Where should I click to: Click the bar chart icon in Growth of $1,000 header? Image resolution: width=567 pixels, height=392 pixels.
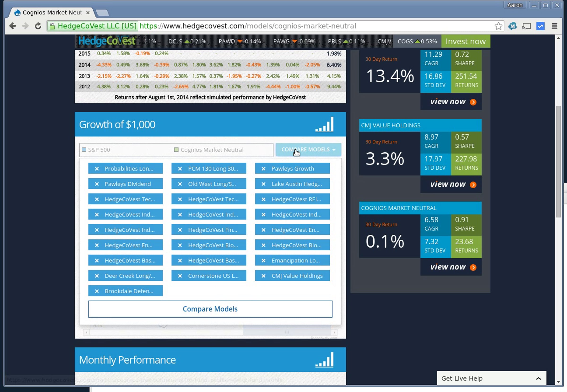(x=324, y=125)
